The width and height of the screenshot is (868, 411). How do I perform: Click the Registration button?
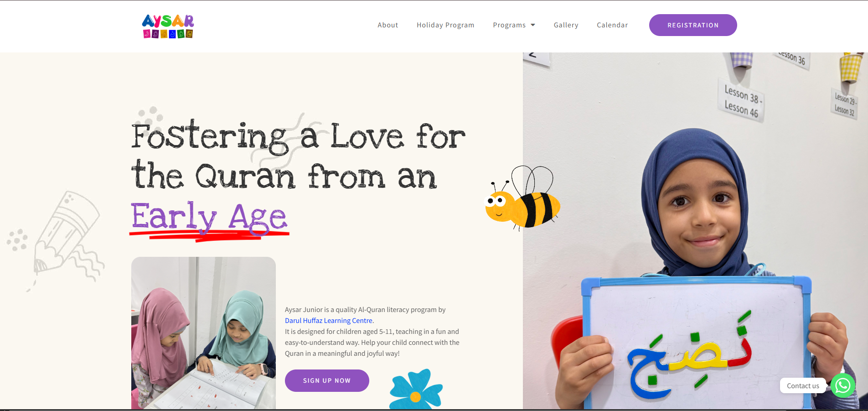693,25
